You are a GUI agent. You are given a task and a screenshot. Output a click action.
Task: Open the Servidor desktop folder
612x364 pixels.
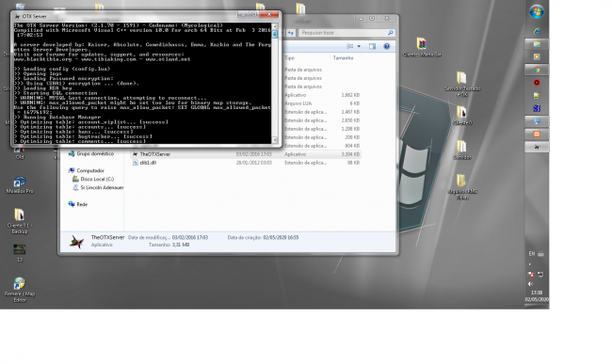[x=462, y=150]
